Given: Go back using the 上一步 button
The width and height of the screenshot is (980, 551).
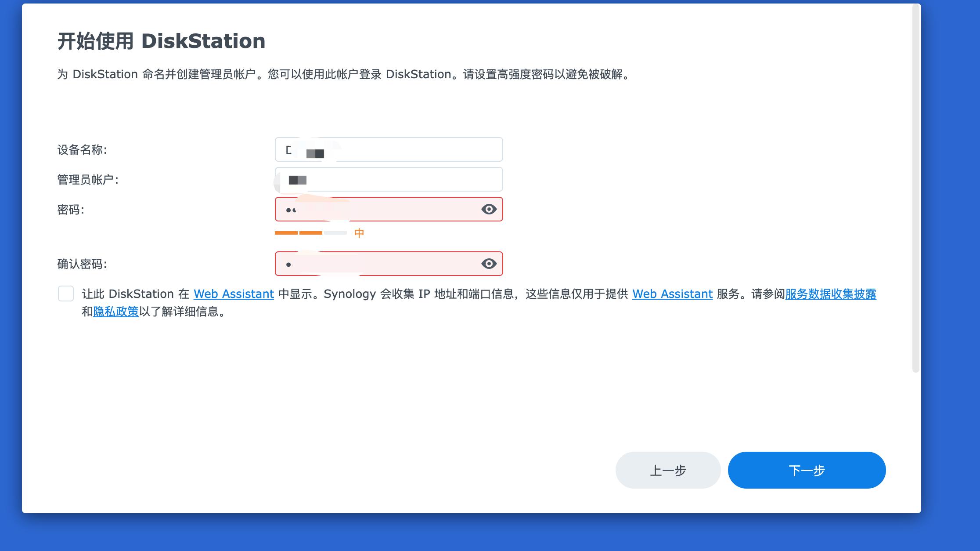Looking at the screenshot, I should point(668,470).
